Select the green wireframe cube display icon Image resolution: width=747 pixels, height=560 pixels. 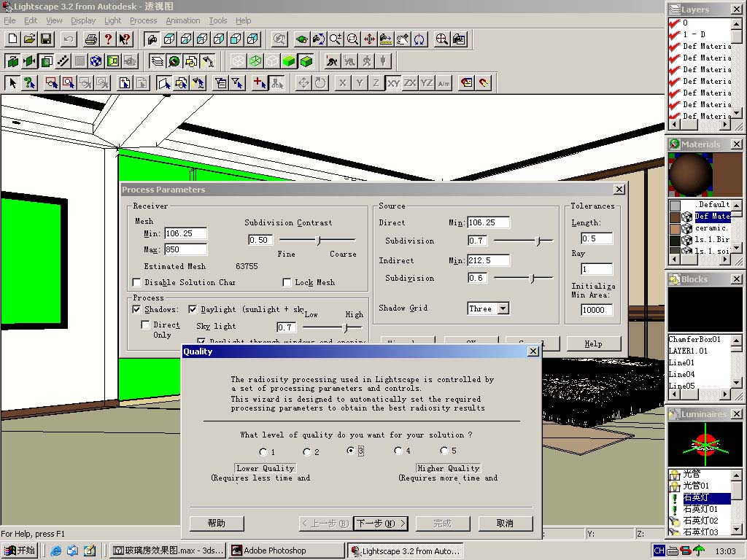tap(255, 61)
